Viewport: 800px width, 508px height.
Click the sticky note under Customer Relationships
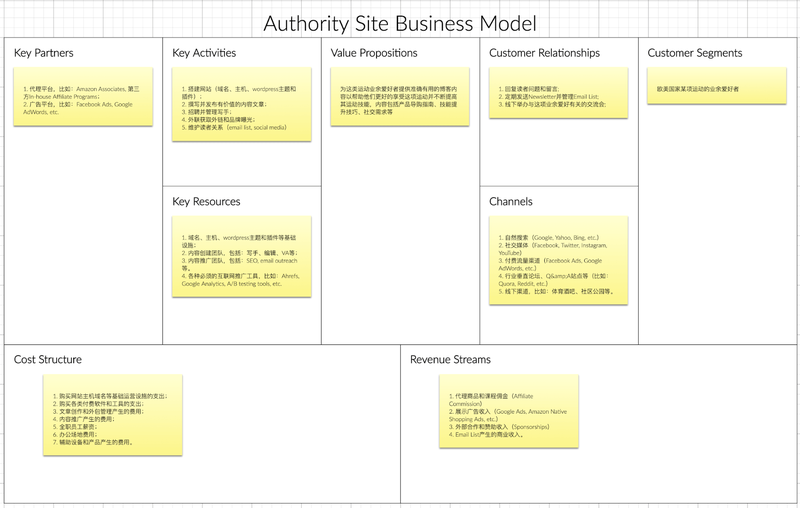click(x=559, y=93)
